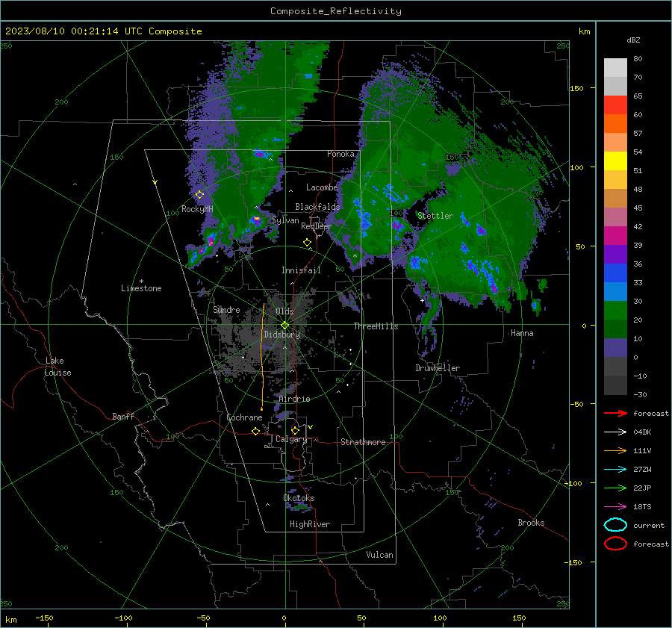Click the 'Blackfalds' city label

(317, 207)
